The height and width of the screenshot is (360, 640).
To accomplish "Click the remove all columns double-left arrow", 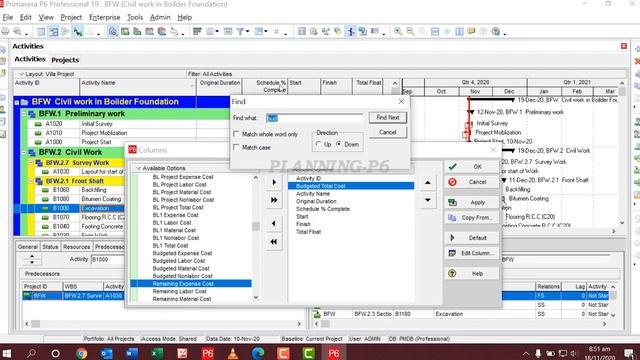I will click(274, 242).
